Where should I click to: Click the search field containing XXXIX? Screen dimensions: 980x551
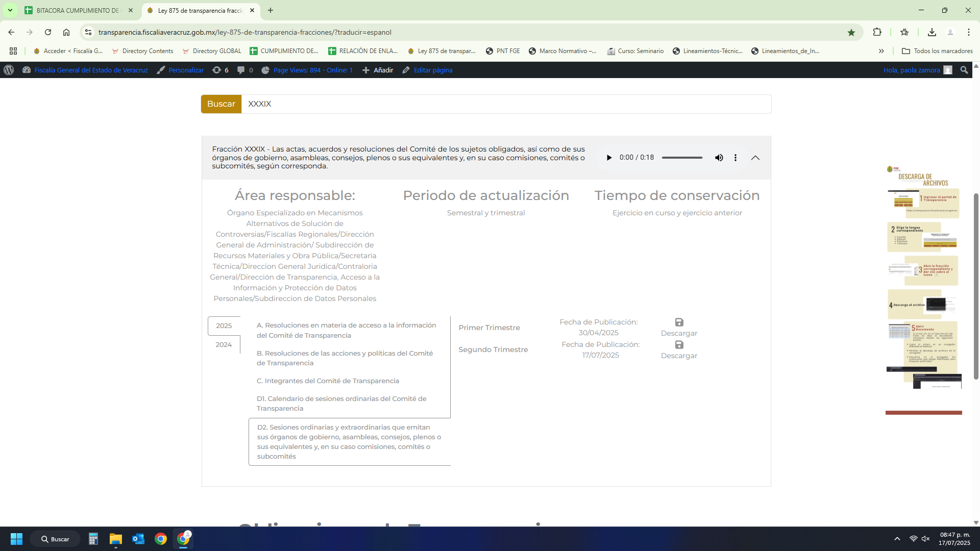coord(505,104)
